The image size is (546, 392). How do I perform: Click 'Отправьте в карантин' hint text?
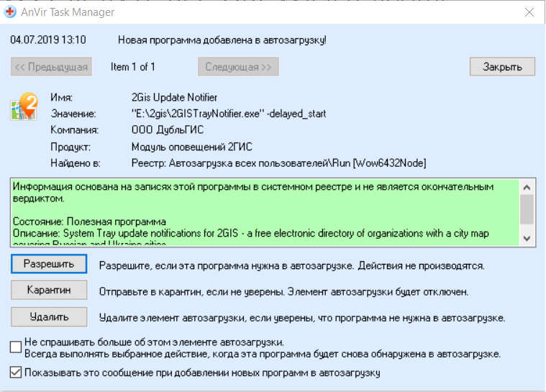[x=284, y=292]
